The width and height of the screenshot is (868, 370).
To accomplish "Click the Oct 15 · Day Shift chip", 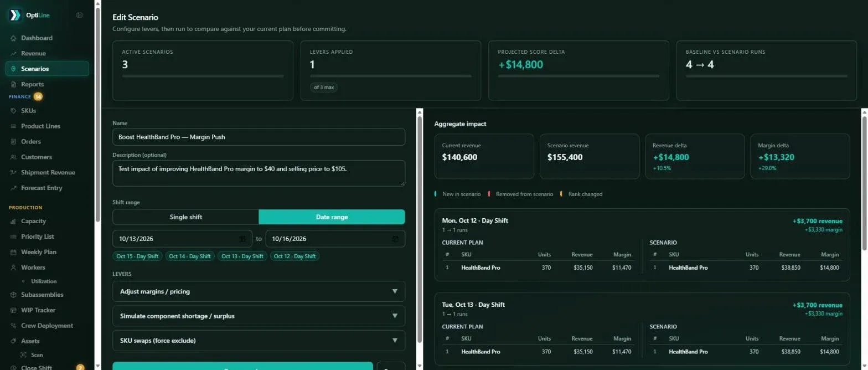I will (137, 256).
